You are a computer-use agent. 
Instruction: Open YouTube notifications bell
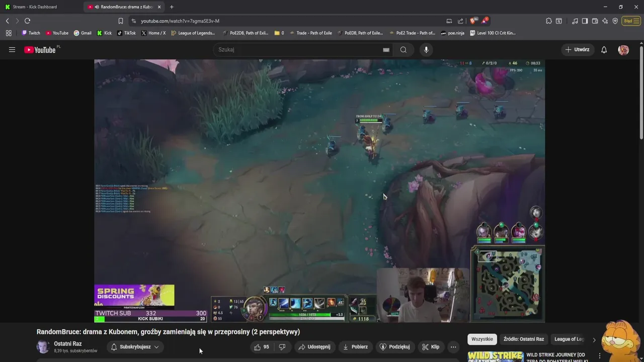click(604, 50)
